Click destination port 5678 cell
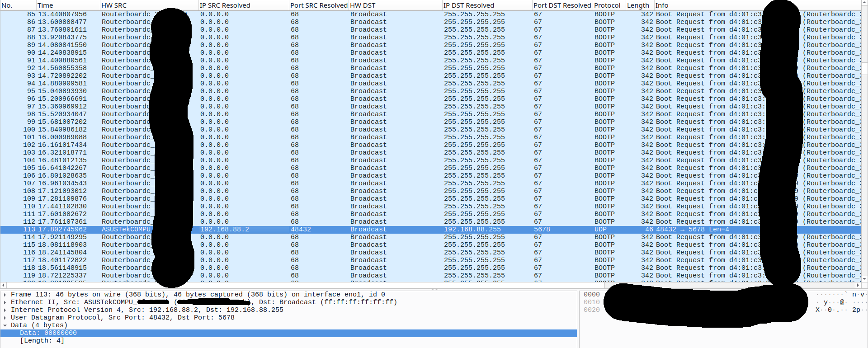 pyautogui.click(x=542, y=230)
